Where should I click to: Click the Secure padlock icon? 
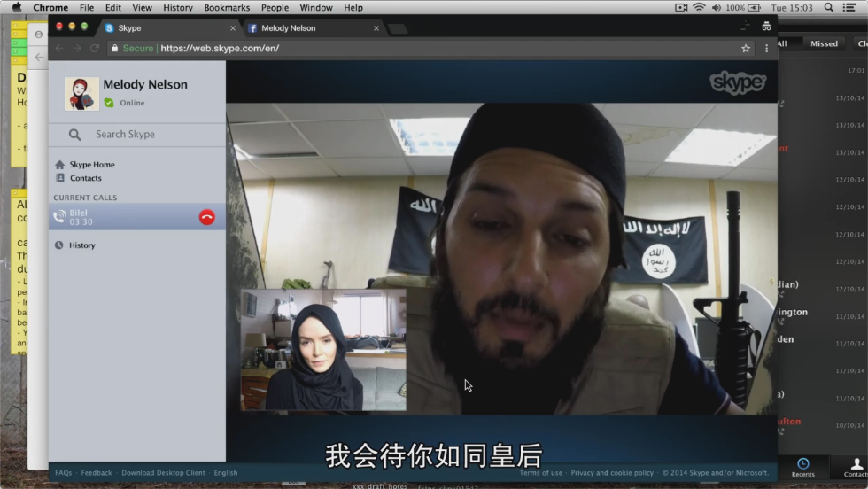pos(114,48)
